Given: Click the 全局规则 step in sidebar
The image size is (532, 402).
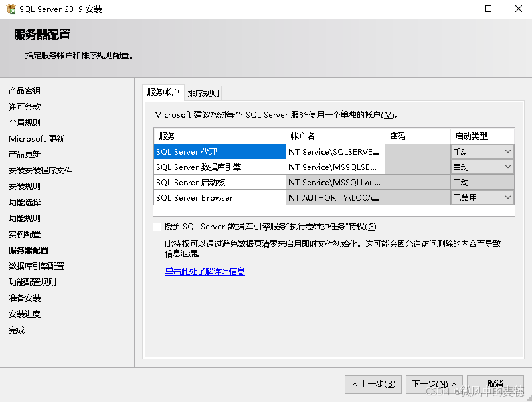Looking at the screenshot, I should tap(25, 122).
